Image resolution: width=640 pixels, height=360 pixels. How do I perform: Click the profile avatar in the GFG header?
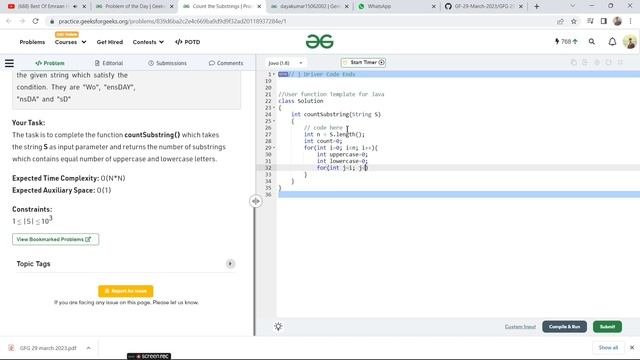click(x=630, y=42)
